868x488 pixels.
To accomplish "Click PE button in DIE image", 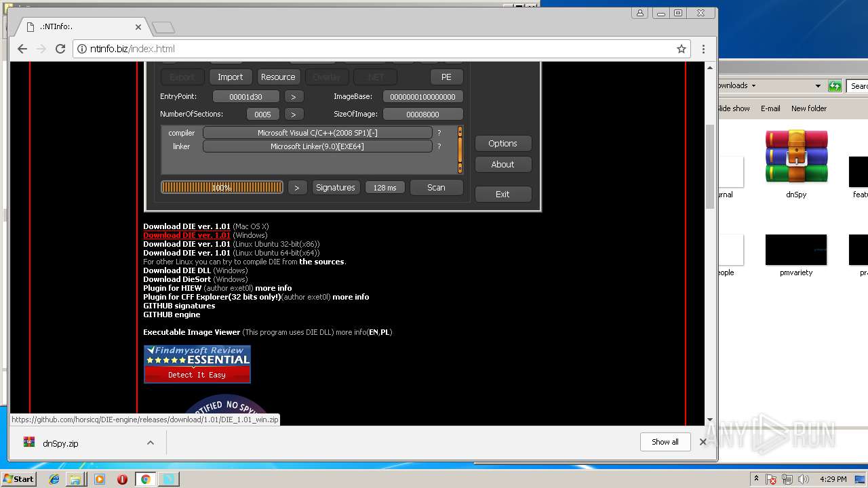I will [x=446, y=77].
